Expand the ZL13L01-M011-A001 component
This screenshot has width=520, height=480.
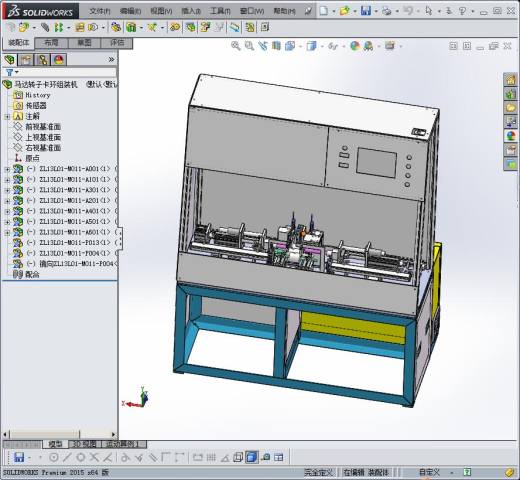7,169
